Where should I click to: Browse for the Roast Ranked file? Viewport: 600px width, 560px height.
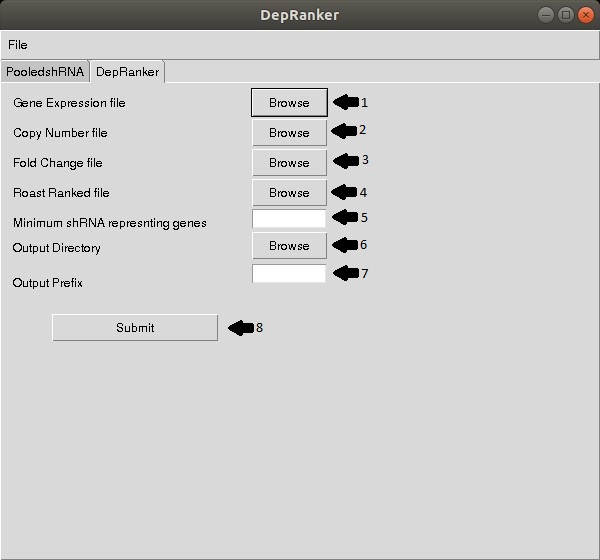[289, 193]
